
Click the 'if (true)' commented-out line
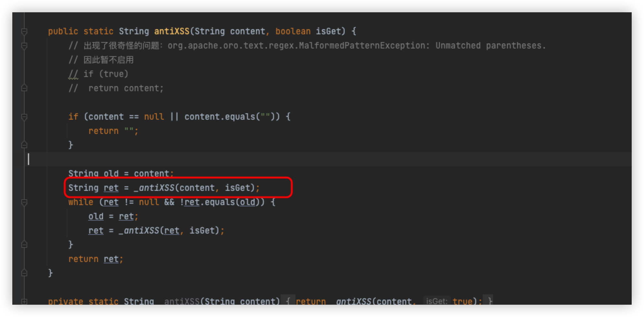click(x=106, y=74)
